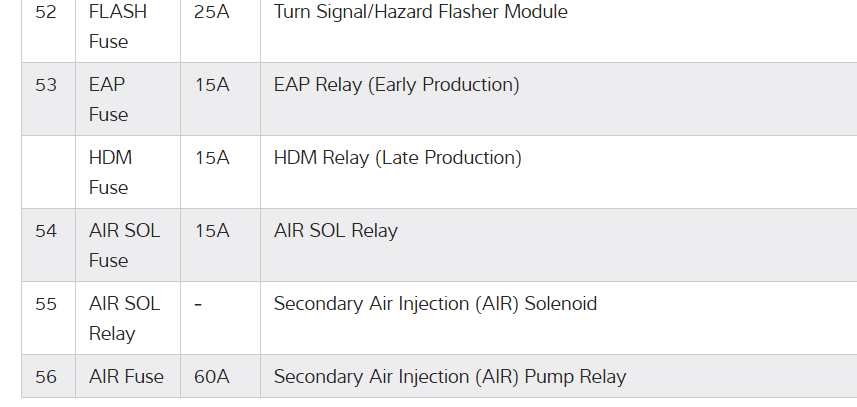
Task: Click the EAP Relay (Early Production) description
Action: tap(396, 85)
